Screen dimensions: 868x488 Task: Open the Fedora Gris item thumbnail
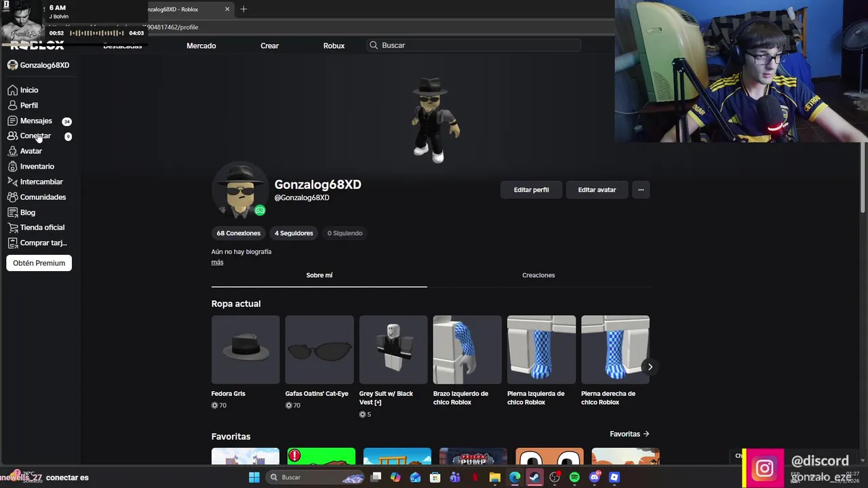tap(245, 350)
